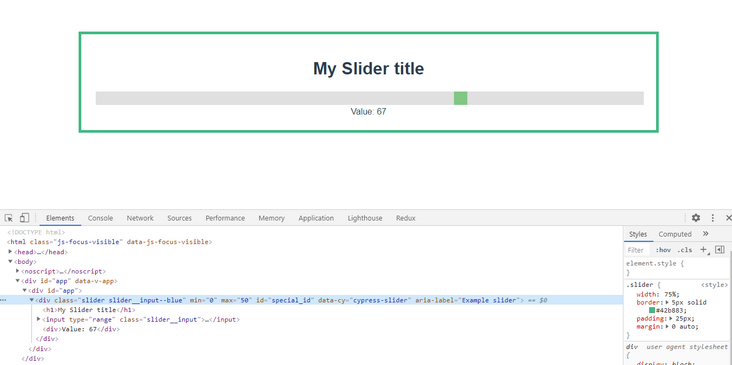Toggle the :hov element state button
The height and width of the screenshot is (365, 732).
point(663,250)
